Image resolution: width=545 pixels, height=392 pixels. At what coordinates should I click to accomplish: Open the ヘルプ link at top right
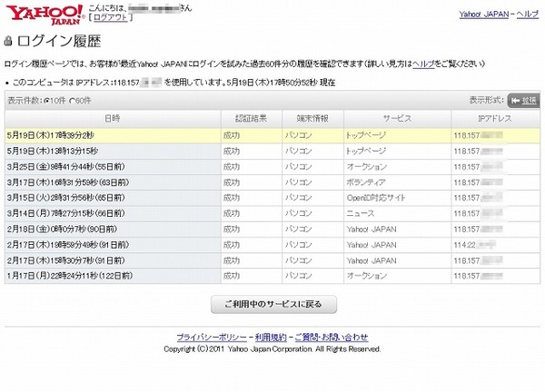pyautogui.click(x=528, y=15)
